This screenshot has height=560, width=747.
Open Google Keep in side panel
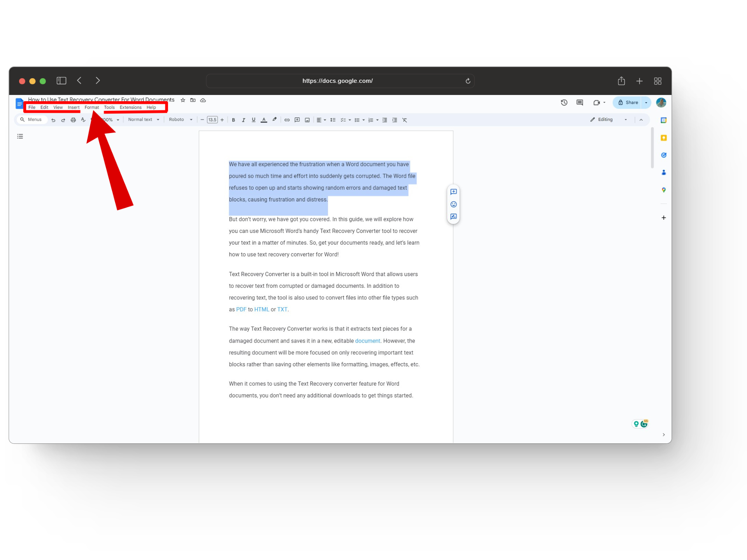click(x=663, y=138)
